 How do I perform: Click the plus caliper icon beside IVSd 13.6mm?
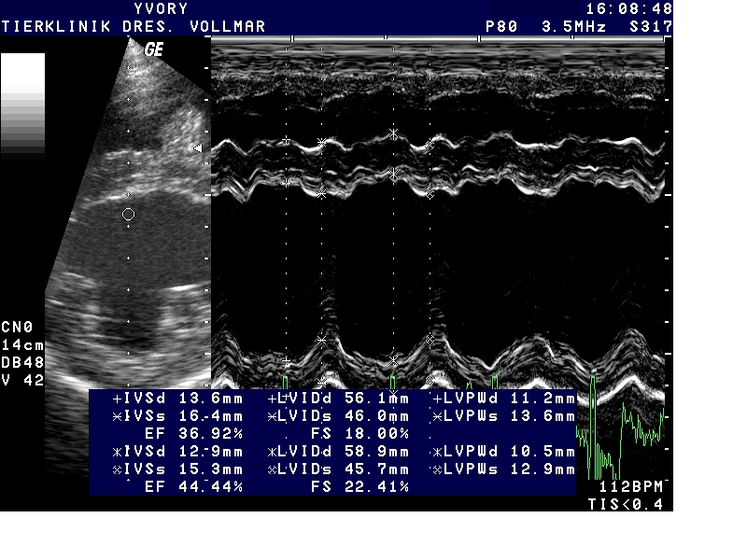pos(116,399)
